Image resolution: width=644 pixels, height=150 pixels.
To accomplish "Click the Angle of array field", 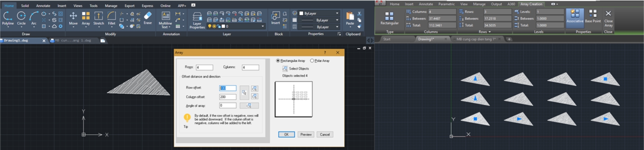I will pyautogui.click(x=228, y=105).
